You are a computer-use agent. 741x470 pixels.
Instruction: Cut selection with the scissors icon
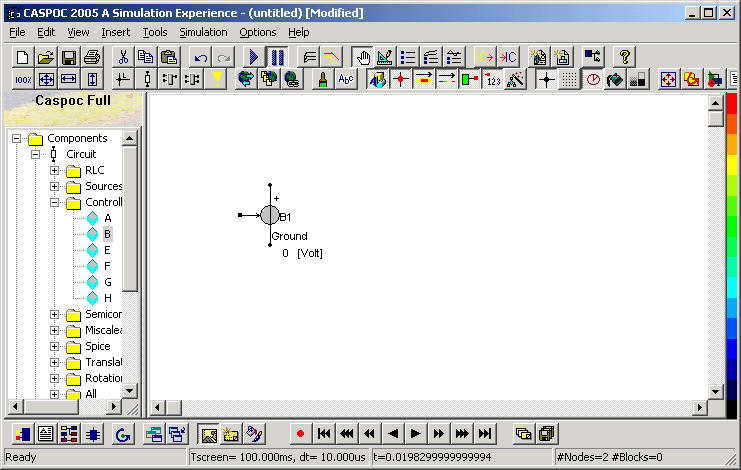click(x=123, y=57)
